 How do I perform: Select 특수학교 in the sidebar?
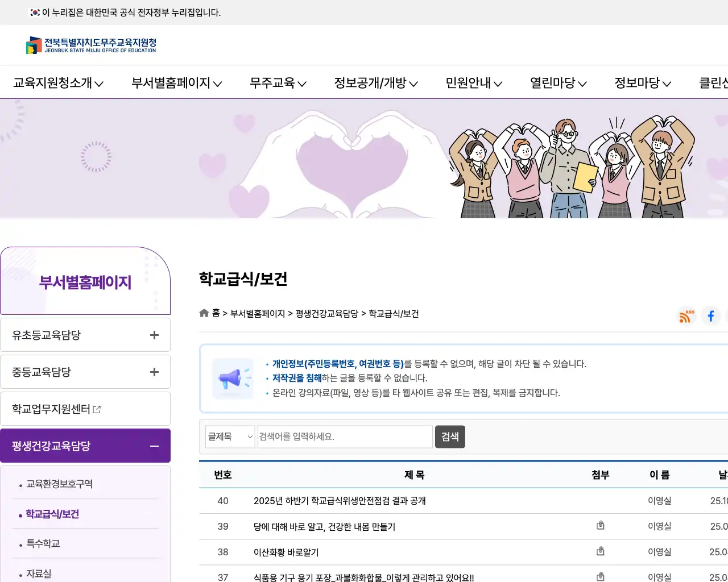point(42,543)
